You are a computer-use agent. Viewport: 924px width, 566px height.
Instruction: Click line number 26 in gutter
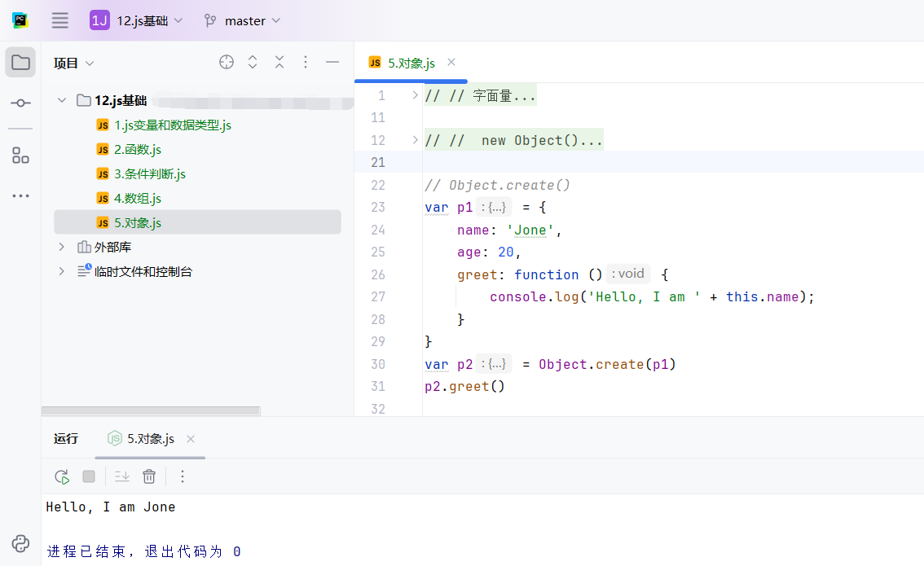(378, 274)
